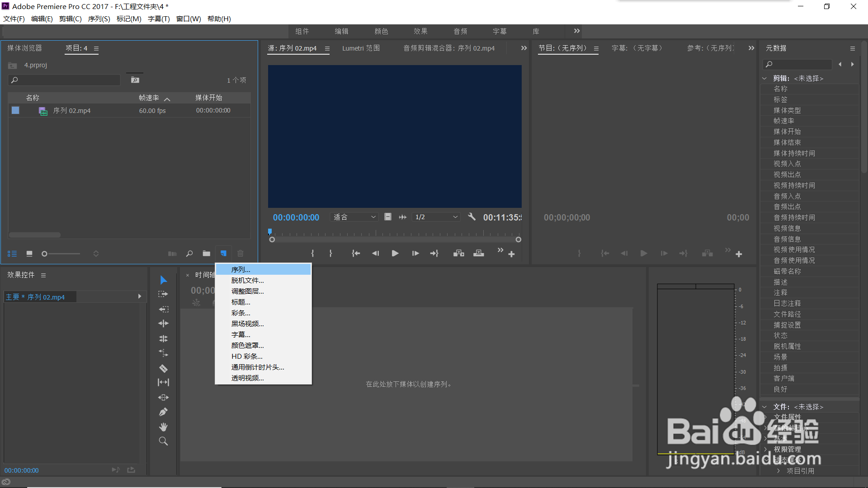Screen dimensions: 868x488
Task: Expand program panel group overflow chevrons
Action: 751,48
